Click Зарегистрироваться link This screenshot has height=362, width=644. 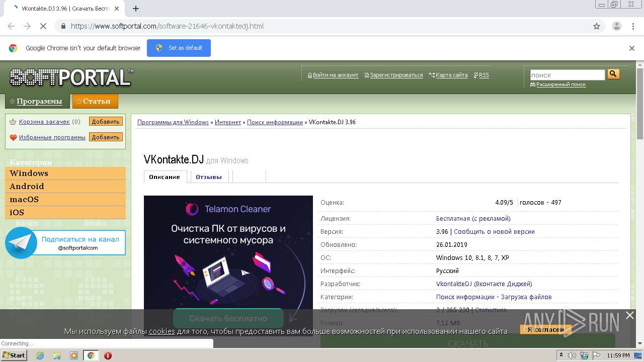(x=396, y=75)
